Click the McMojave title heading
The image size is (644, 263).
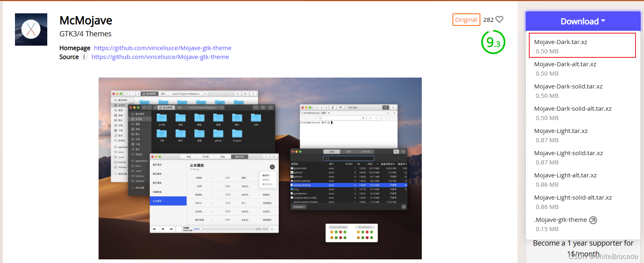click(86, 21)
